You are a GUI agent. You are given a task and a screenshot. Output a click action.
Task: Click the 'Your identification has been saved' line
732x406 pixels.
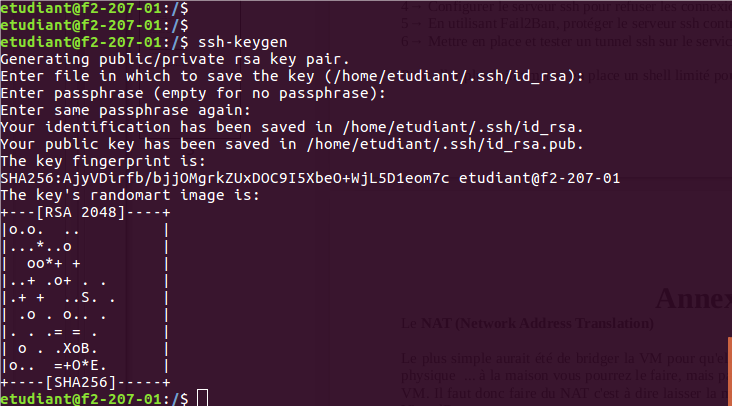click(290, 128)
